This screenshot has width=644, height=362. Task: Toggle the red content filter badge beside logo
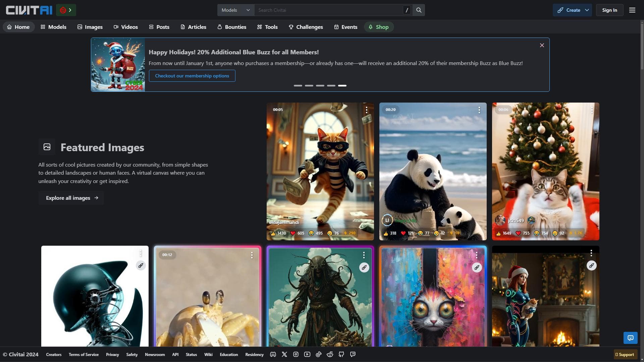pos(66,10)
